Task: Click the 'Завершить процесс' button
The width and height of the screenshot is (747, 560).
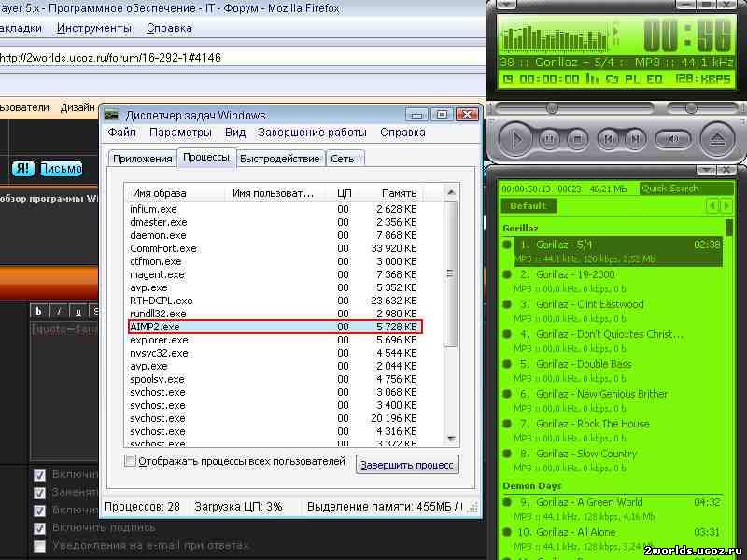Action: pyautogui.click(x=407, y=465)
